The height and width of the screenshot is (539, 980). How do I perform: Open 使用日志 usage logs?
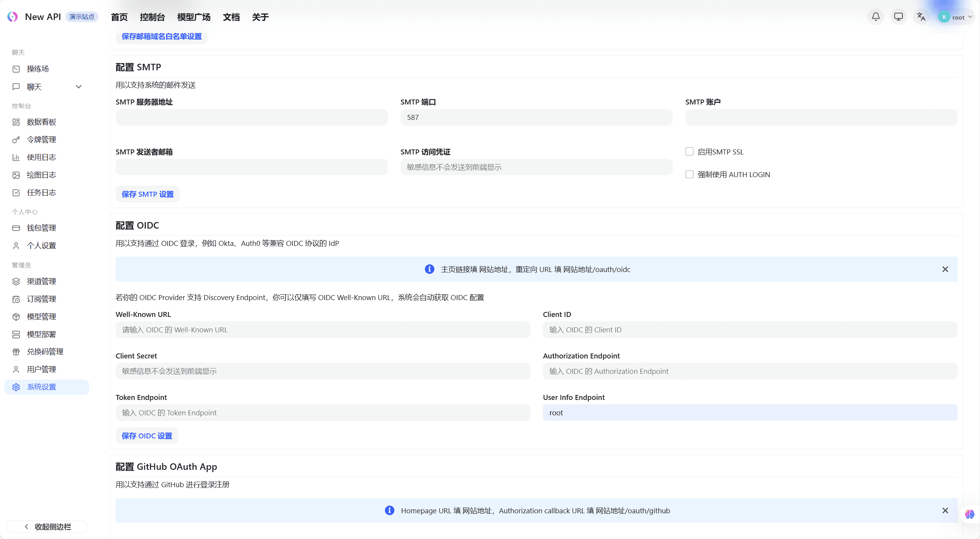[x=41, y=157]
